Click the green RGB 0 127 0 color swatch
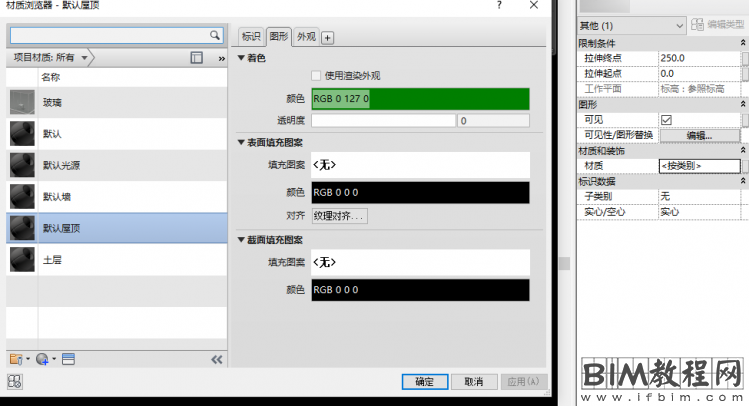Image resolution: width=749 pixels, height=406 pixels. [420, 99]
